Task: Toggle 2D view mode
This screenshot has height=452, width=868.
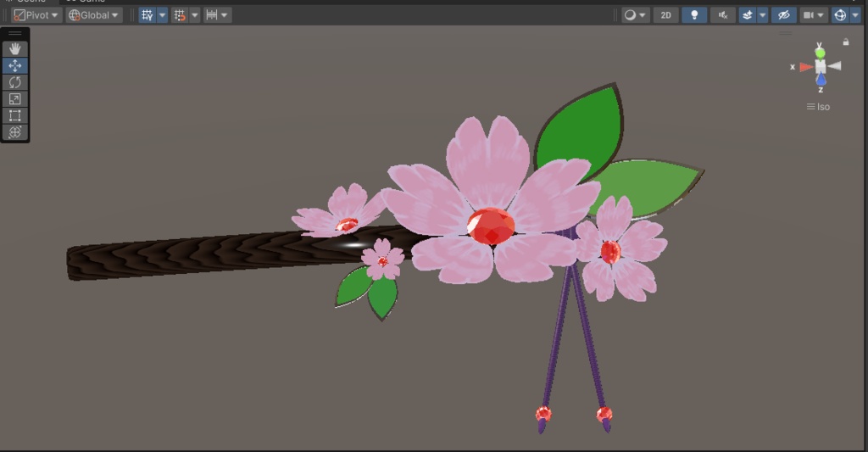Action: [x=666, y=15]
